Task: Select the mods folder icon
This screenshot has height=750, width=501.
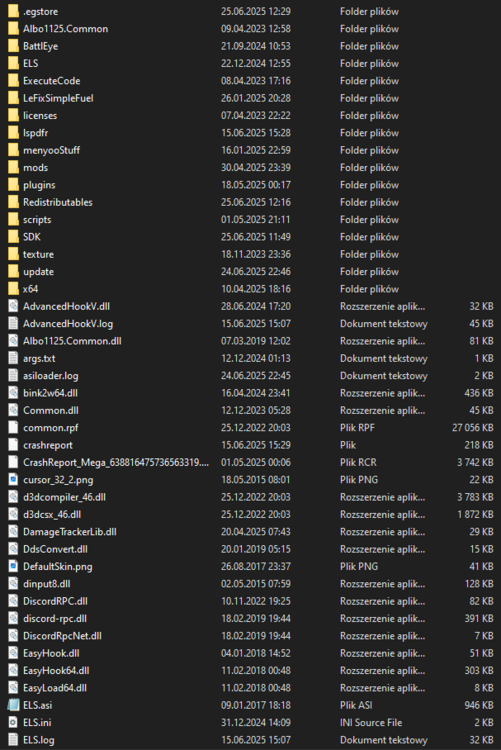Action: [13, 167]
